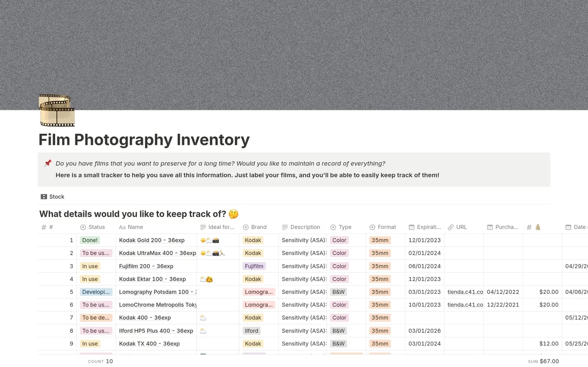Click the thinking face emoji in heading
Viewport: 588px width, 367px height.
233,214
